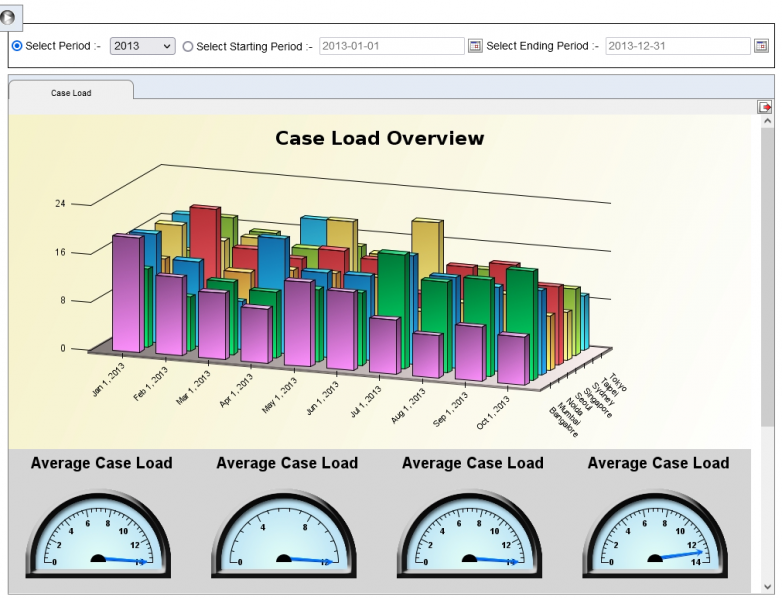Click the globe icon at top-left corner
Image resolution: width=782 pixels, height=598 pixels.
click(x=11, y=11)
